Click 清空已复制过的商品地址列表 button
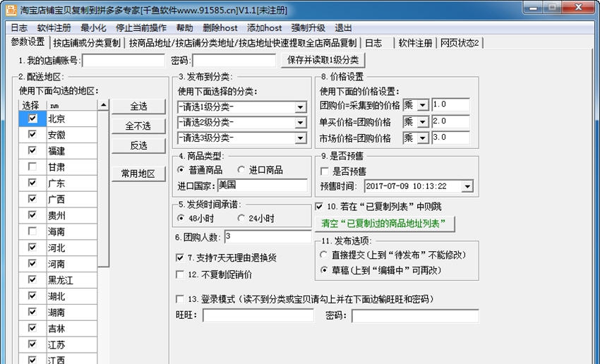 (x=384, y=224)
